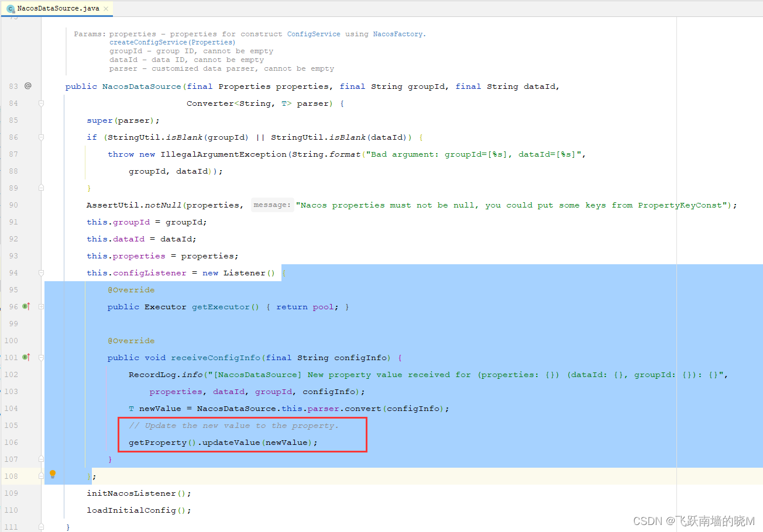Click 'this.properties = properties;' statement

tap(163, 255)
